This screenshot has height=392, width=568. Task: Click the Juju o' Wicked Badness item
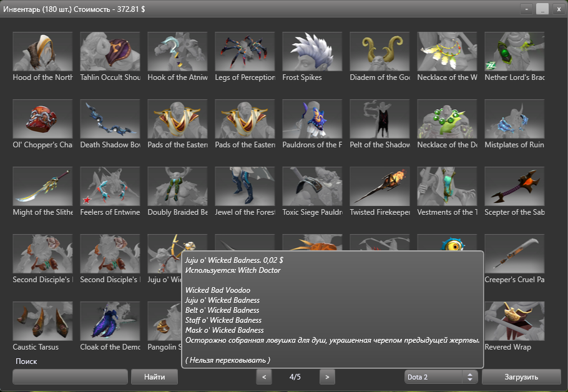(x=164, y=253)
